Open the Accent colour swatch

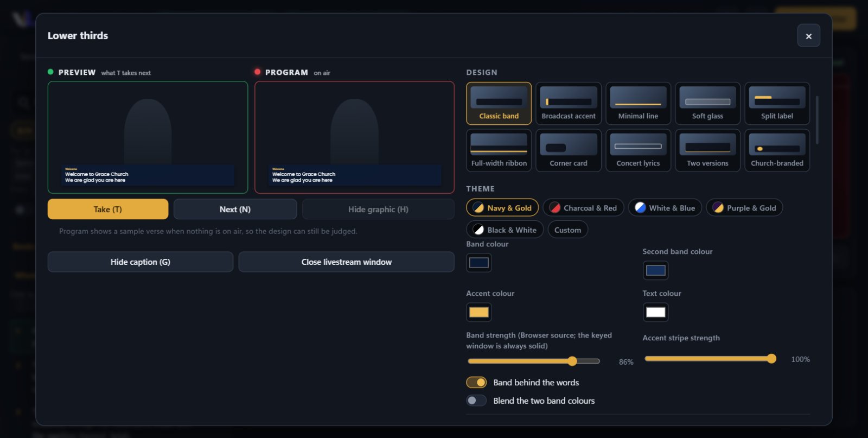(478, 312)
